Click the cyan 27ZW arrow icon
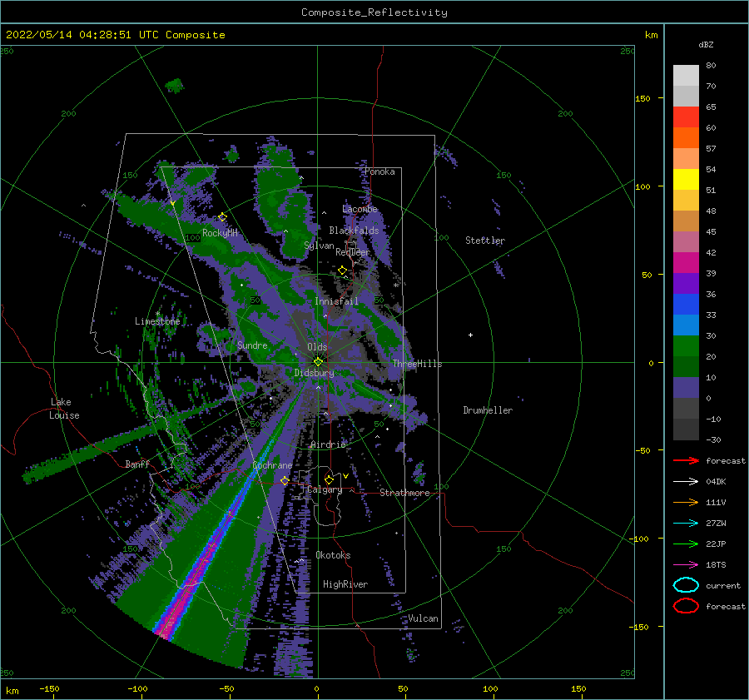 [686, 524]
